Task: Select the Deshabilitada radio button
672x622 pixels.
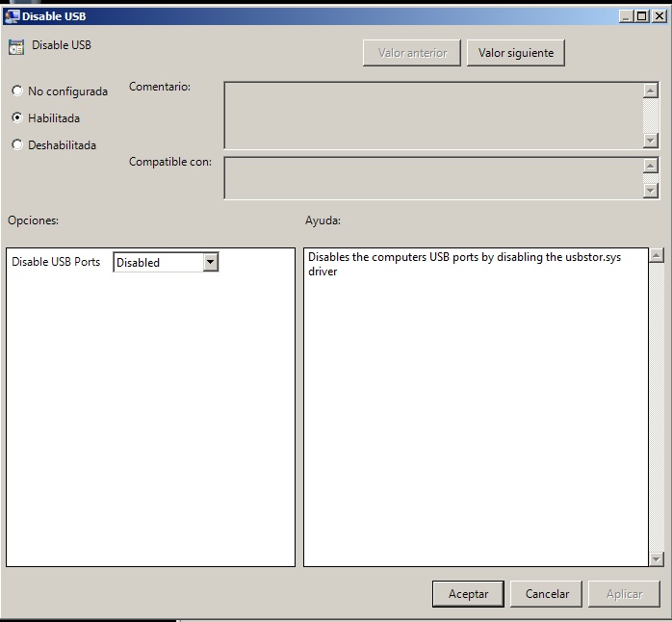Action: coord(17,145)
